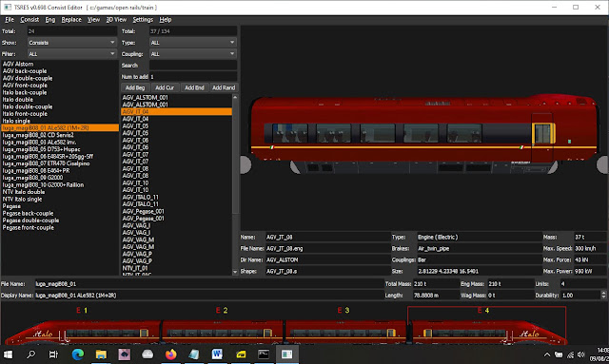Expand the Show dropdown set to Consists
Viewport: 609px width, 364px height.
click(72, 43)
